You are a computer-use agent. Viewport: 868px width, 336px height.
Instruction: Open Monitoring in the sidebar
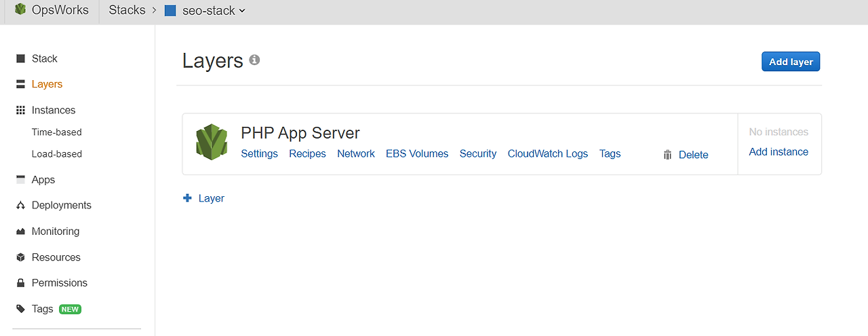pyautogui.click(x=56, y=231)
